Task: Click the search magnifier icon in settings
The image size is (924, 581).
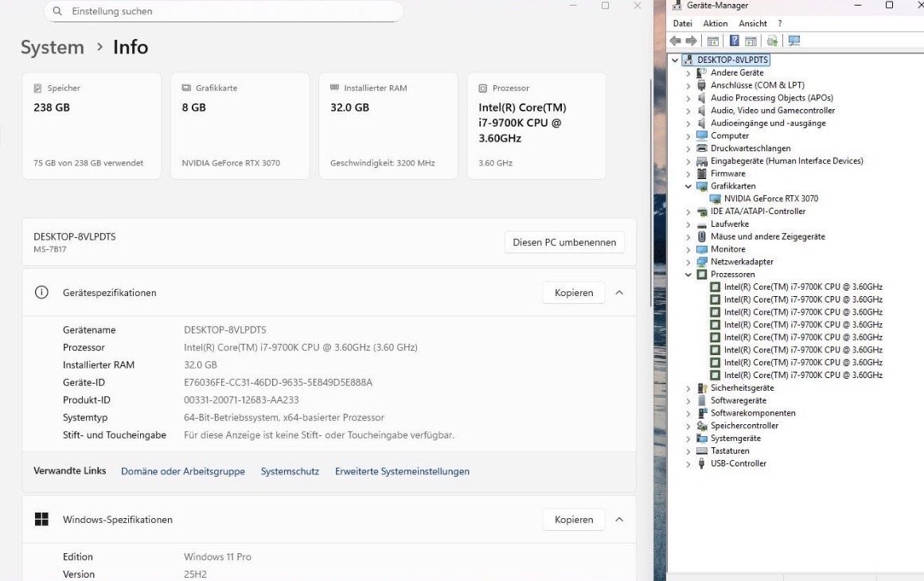Action: click(x=57, y=11)
